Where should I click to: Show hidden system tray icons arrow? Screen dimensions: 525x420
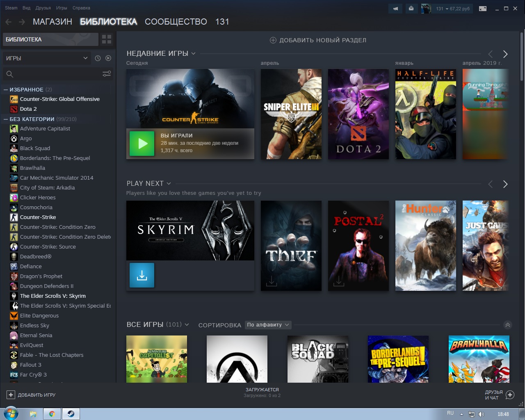tap(461, 414)
